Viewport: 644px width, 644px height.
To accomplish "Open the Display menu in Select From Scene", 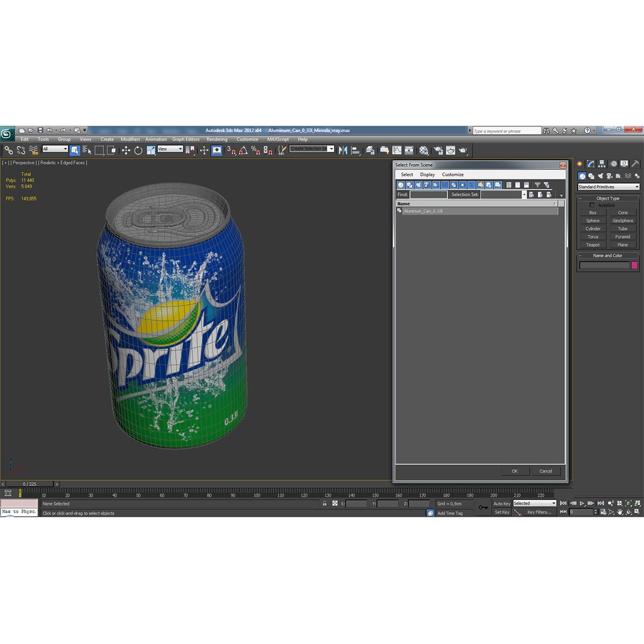I will [427, 175].
